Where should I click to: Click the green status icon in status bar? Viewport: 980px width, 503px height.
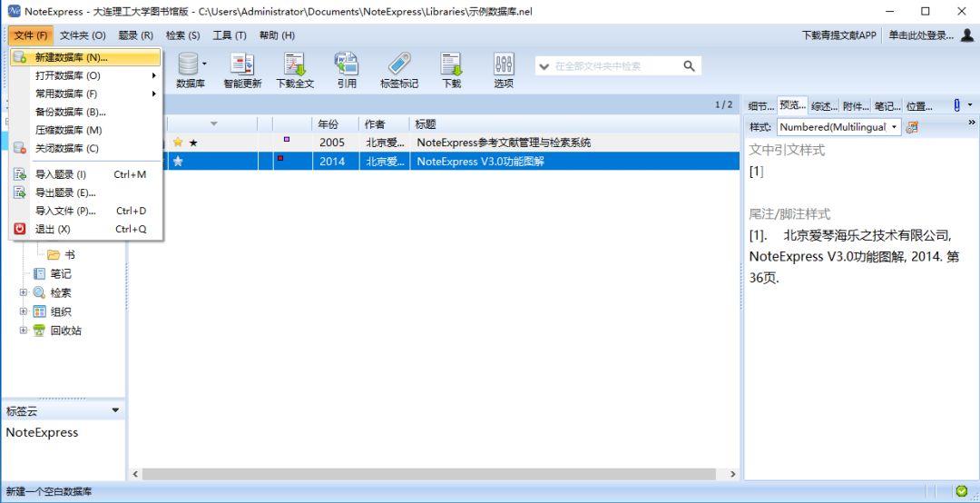[x=961, y=491]
